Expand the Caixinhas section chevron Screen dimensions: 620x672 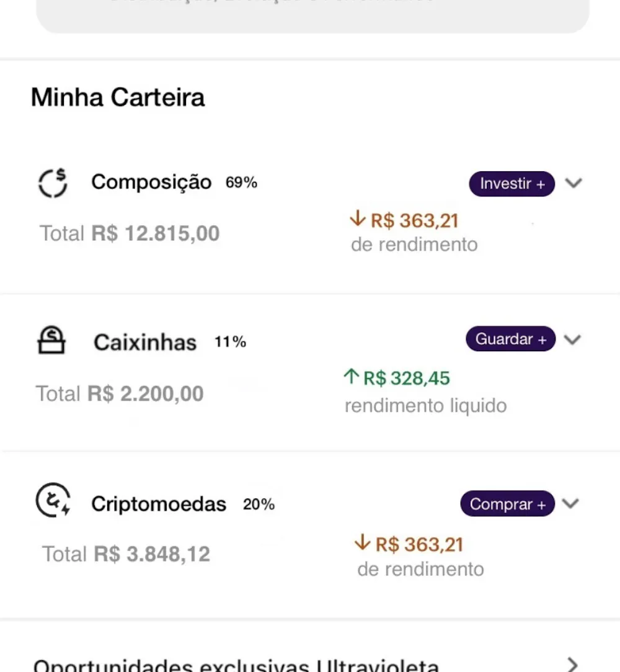[573, 339]
